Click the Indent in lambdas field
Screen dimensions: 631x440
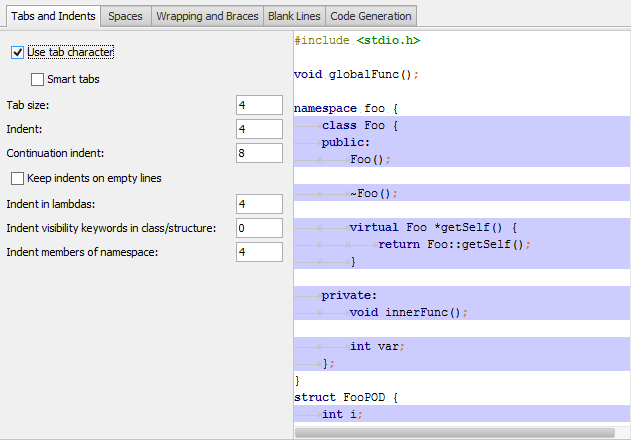click(260, 204)
